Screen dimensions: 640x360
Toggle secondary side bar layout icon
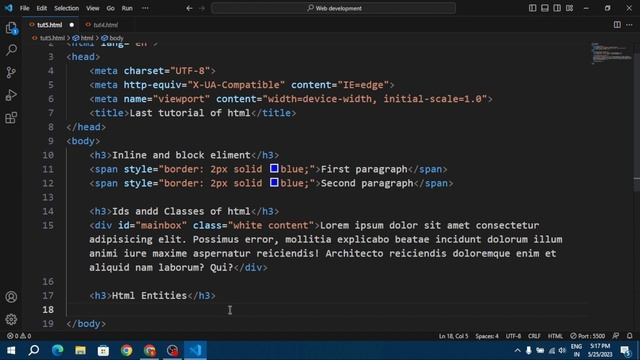pos(557,8)
